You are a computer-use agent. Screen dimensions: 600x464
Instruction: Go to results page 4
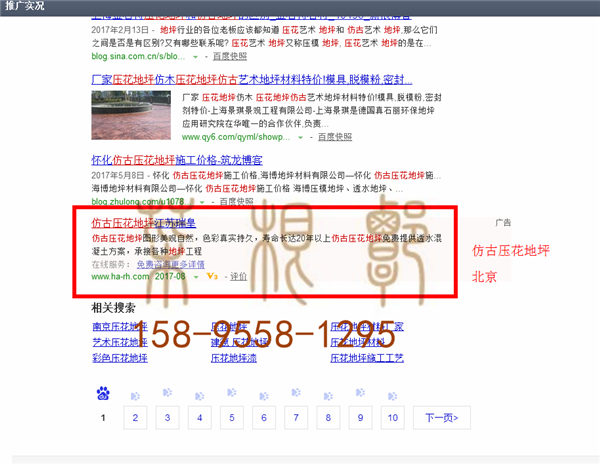[x=199, y=417]
